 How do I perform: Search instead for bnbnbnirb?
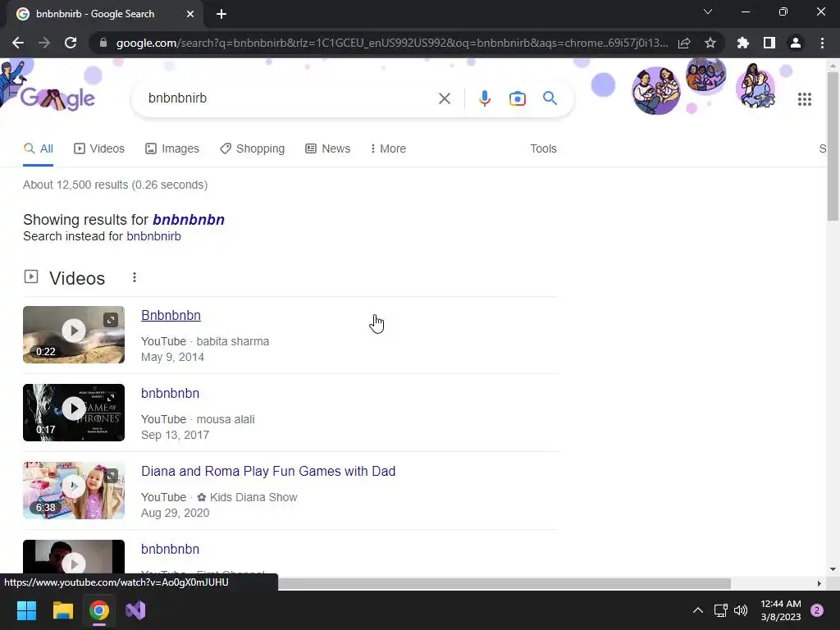[x=153, y=236]
